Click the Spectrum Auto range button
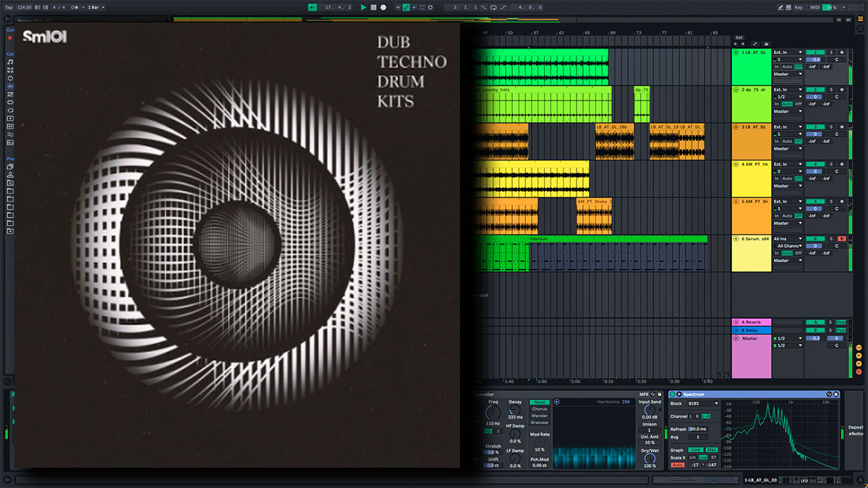Screen dimensions: 868x488 (x=678, y=465)
